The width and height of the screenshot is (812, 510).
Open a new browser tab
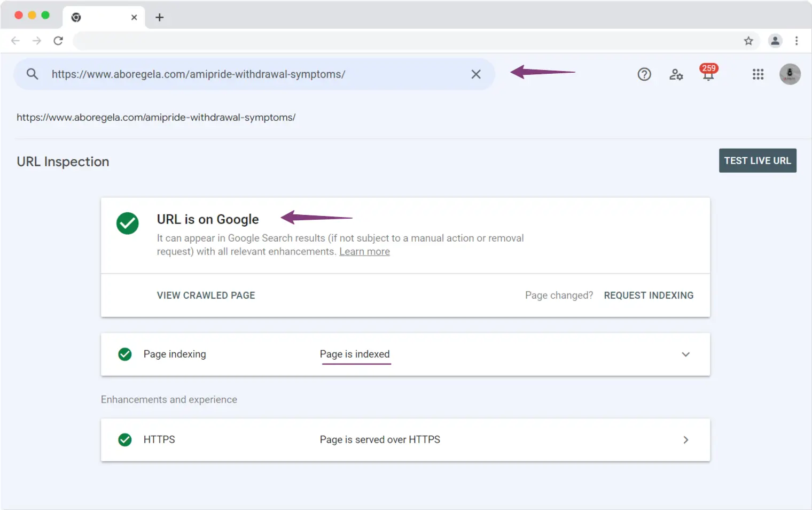pos(159,18)
